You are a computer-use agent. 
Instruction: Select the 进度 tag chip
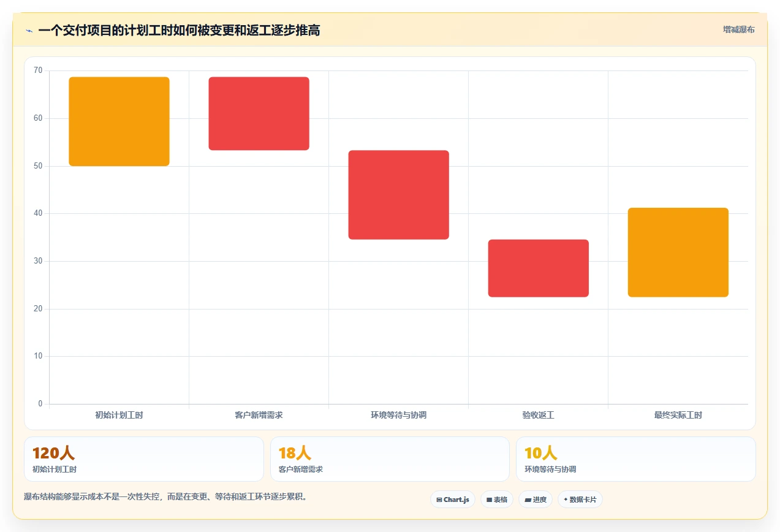click(536, 500)
